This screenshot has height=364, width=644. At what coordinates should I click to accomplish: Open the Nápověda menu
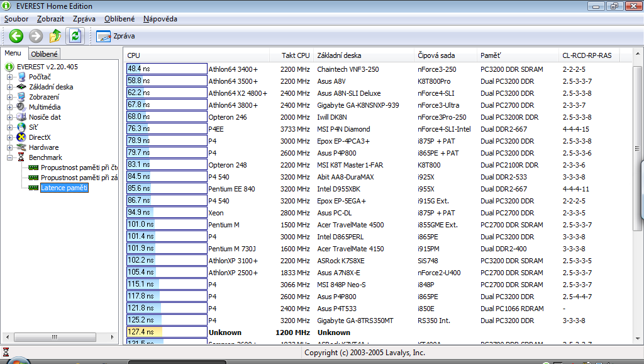(x=160, y=19)
